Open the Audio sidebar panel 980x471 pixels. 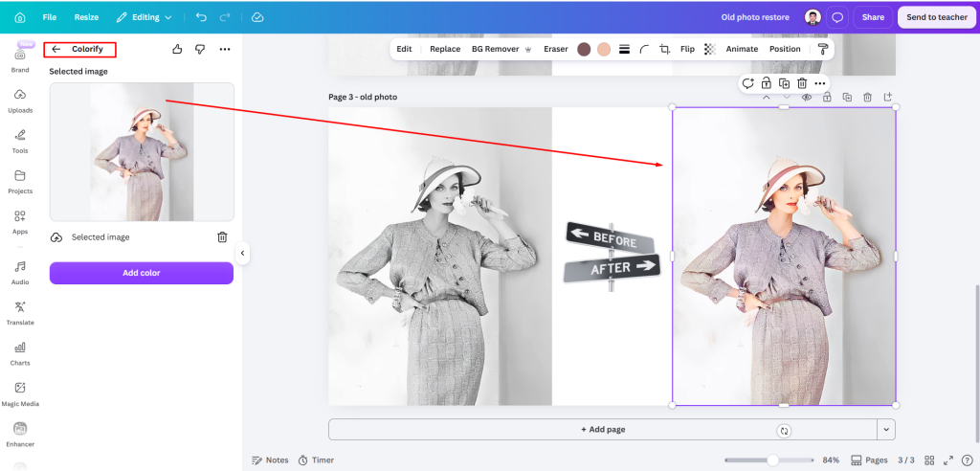pos(20,273)
